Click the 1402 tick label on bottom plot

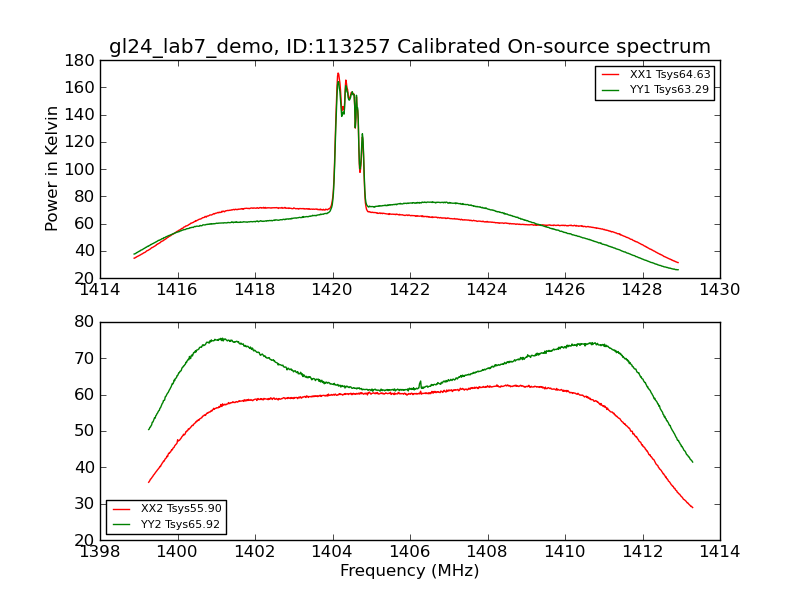(x=255, y=552)
